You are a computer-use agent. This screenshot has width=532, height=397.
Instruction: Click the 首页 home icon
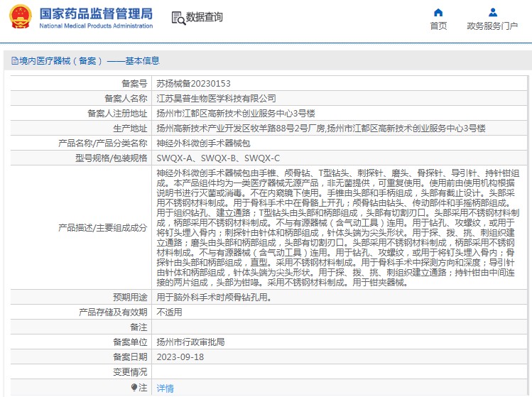pos(438,13)
